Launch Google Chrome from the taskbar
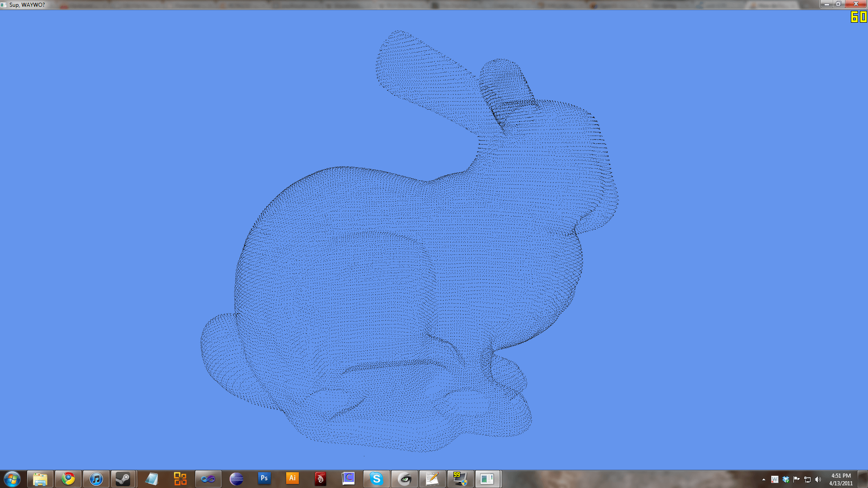 click(68, 479)
